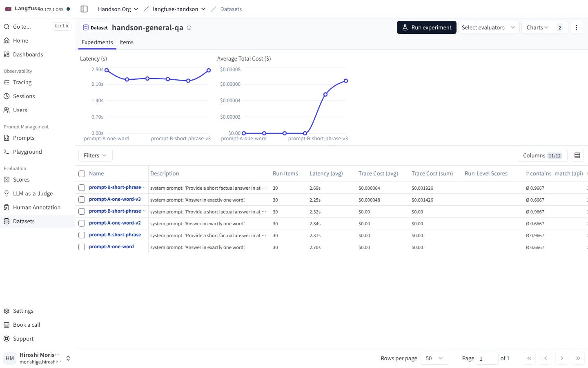This screenshot has height=368, width=588.
Task: Toggle the row height layout icon
Action: [577, 155]
